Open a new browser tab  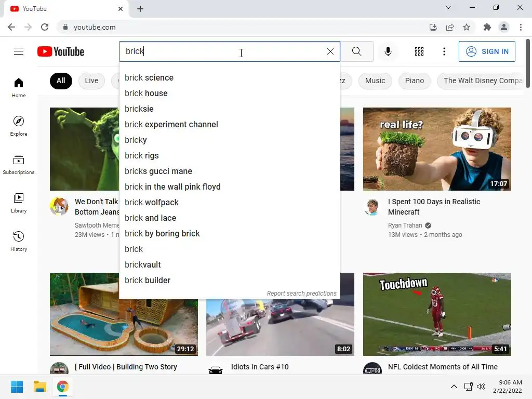140,9
